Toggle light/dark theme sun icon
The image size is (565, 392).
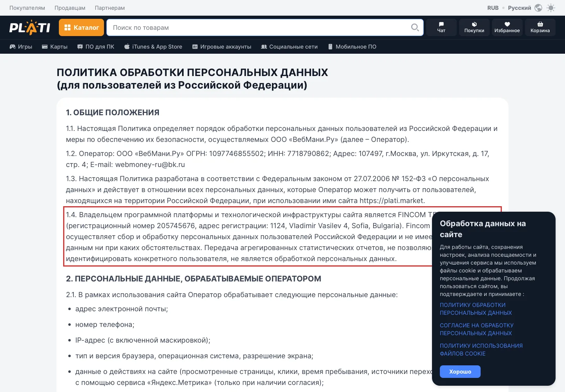551,8
